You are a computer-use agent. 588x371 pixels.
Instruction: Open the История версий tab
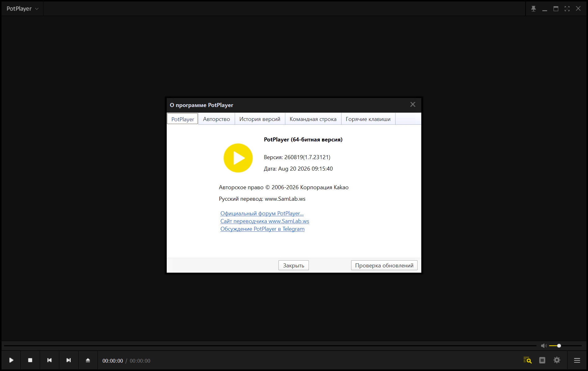tap(260, 119)
